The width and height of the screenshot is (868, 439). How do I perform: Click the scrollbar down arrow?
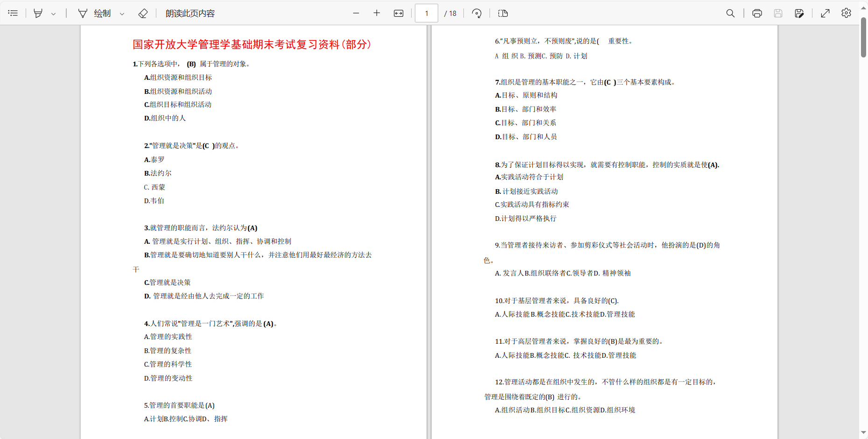[863, 433]
